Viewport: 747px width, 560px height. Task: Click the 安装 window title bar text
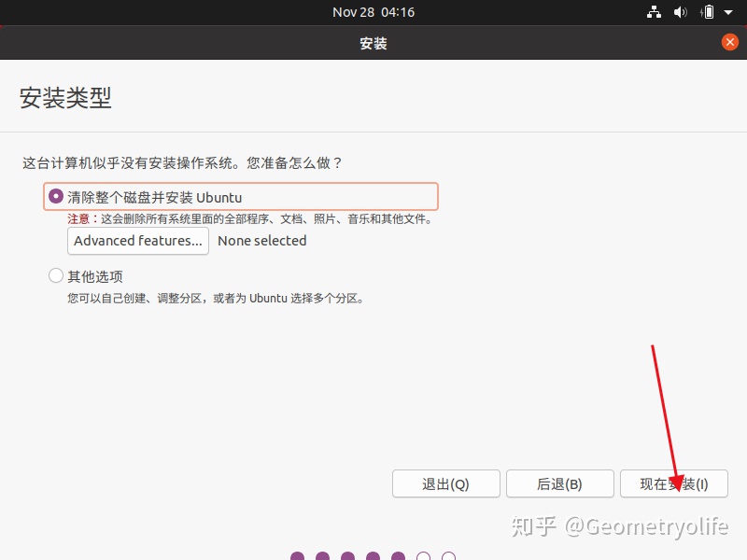(373, 43)
